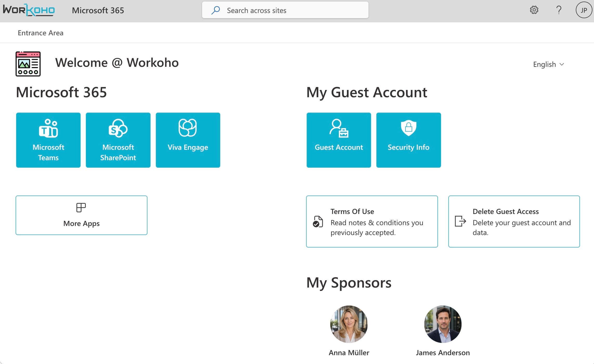The height and width of the screenshot is (364, 594).
Task: Open the Guest Account tile
Action: pyautogui.click(x=339, y=140)
